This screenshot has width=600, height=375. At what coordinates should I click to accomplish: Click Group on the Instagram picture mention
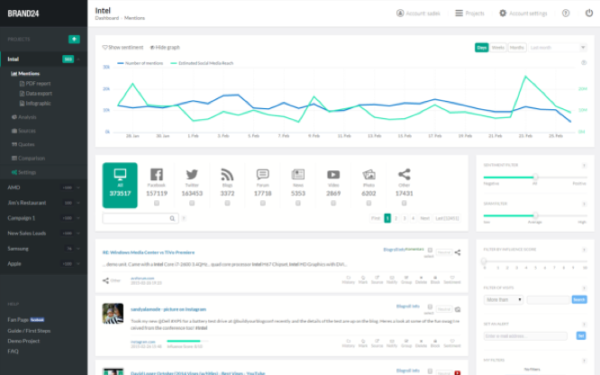[x=406, y=343]
